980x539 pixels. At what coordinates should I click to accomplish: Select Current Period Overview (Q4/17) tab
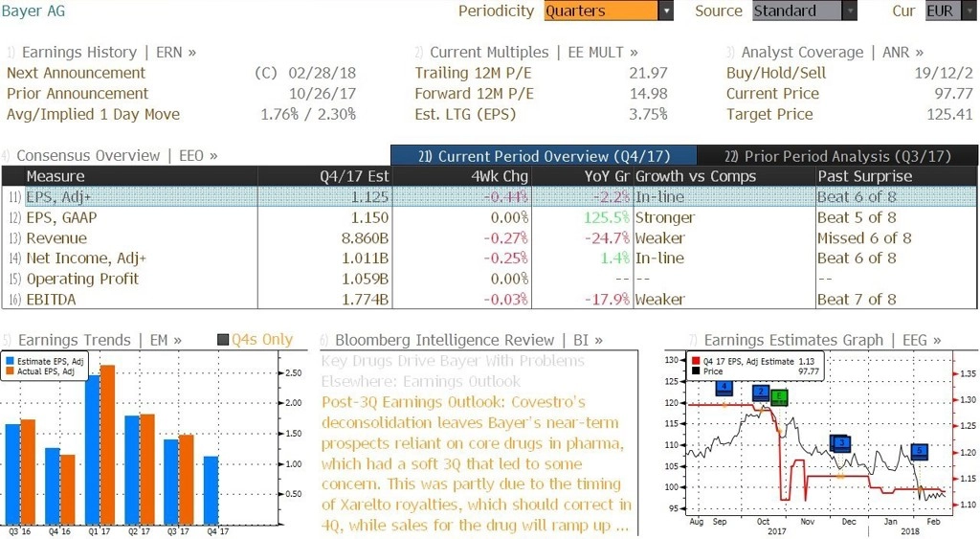tap(544, 156)
